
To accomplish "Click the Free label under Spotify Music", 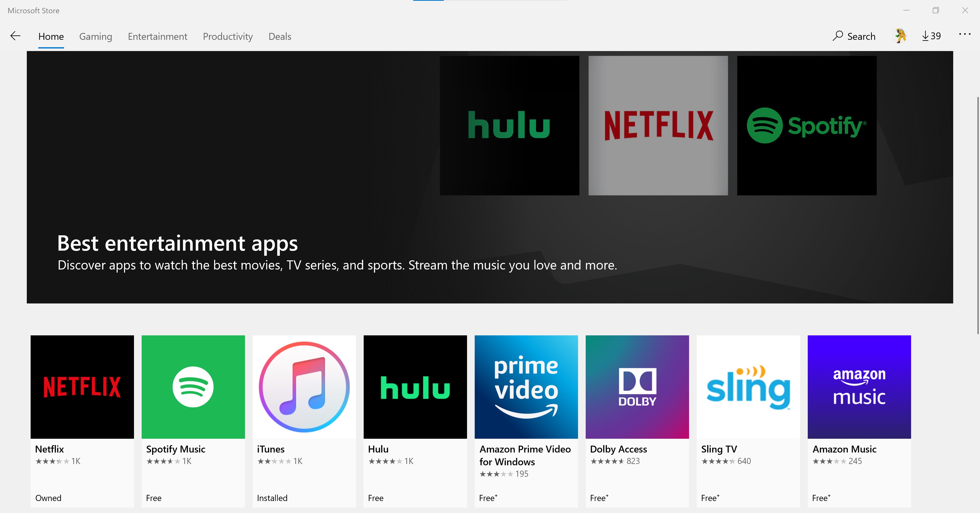I will coord(154,498).
